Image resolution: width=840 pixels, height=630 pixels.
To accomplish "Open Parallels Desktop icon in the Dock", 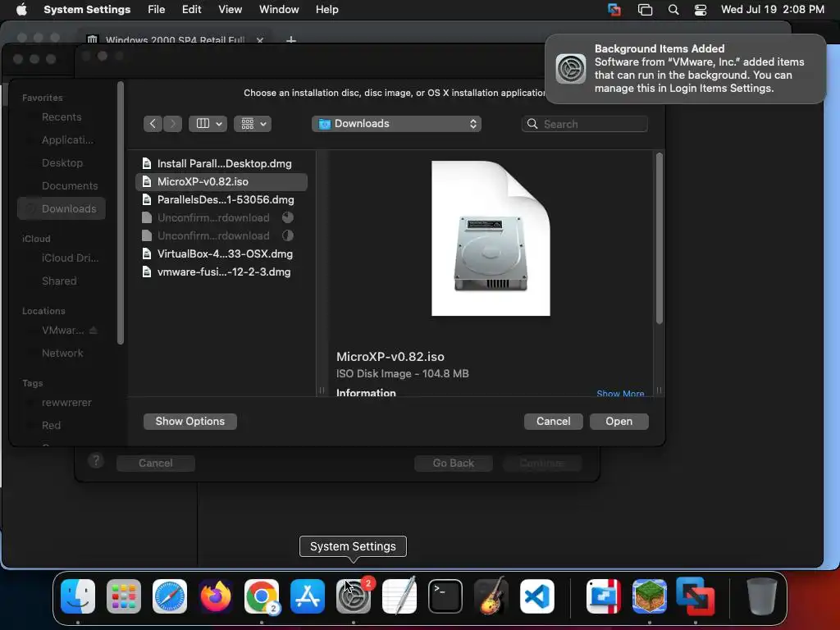I will tap(604, 596).
